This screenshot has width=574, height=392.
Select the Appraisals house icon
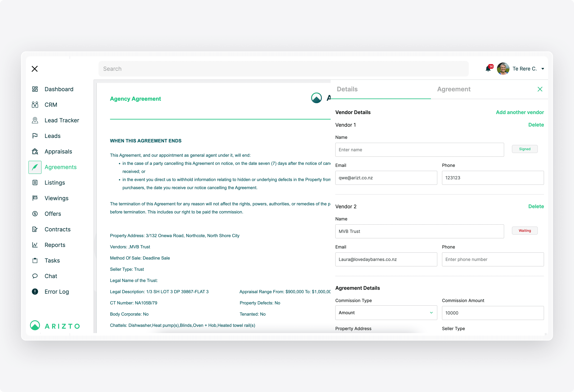tap(35, 151)
